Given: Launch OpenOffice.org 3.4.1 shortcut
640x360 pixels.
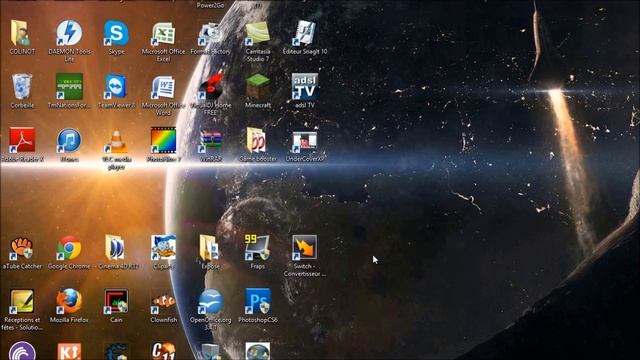Looking at the screenshot, I should 211,302.
